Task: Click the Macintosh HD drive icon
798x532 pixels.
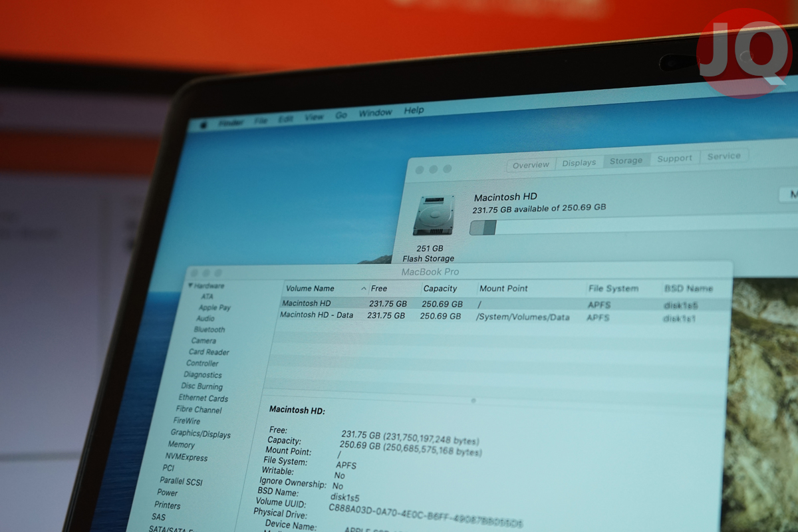Action: (x=433, y=215)
